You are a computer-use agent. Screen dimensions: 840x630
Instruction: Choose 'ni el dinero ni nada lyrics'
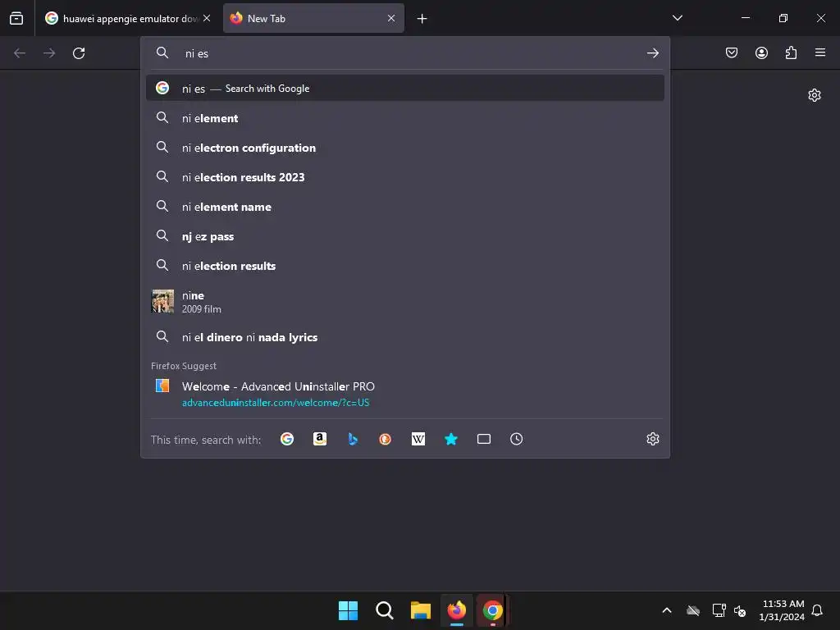pos(405,337)
